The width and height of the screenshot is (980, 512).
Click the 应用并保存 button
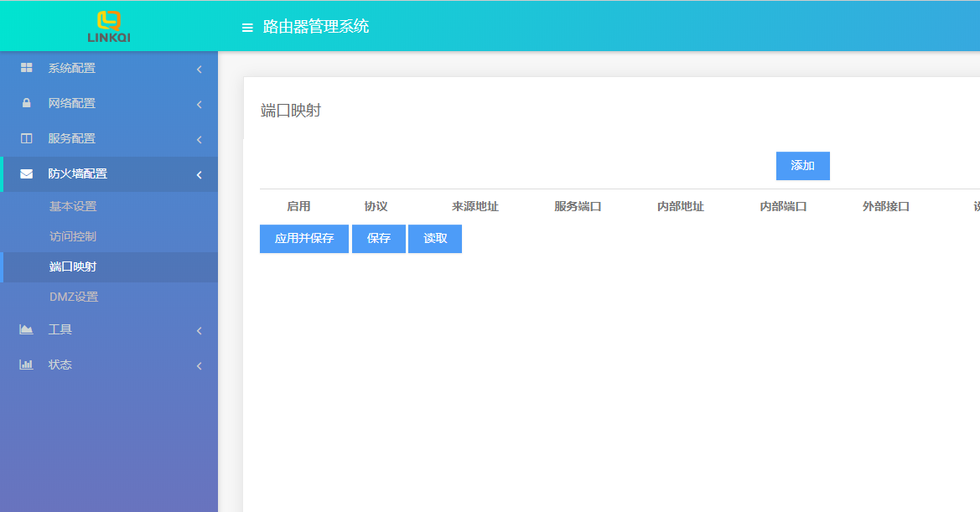pyautogui.click(x=304, y=239)
